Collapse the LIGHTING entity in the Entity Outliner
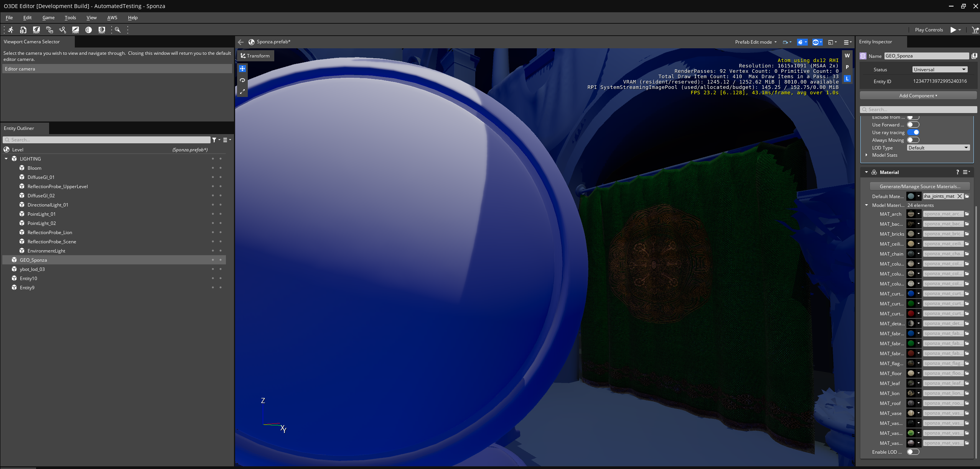Viewport: 980px width, 469px height. 6,159
